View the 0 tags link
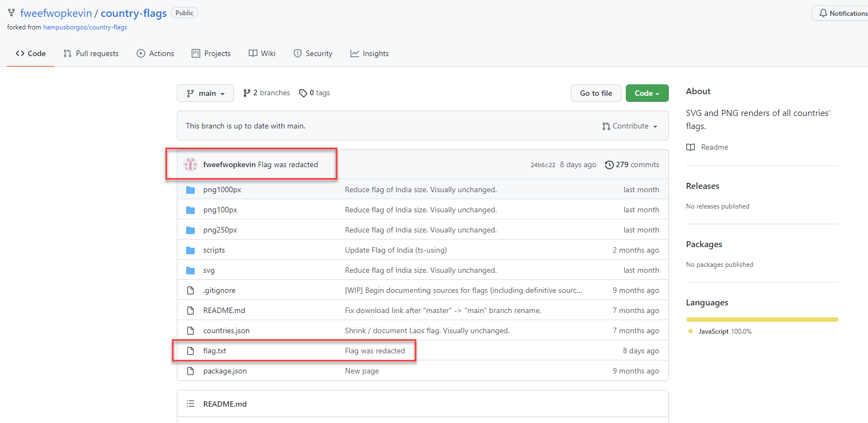This screenshot has width=868, height=423. coord(315,93)
